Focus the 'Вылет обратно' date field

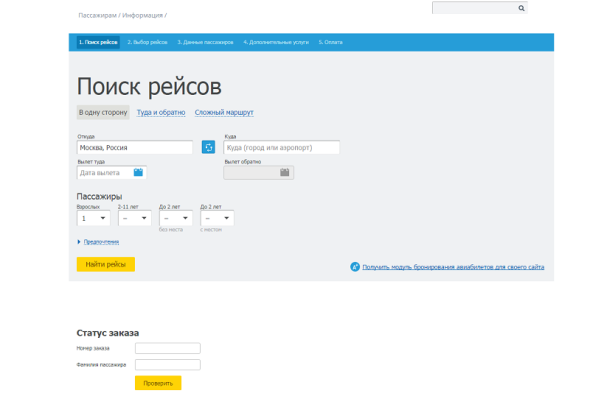coord(259,172)
